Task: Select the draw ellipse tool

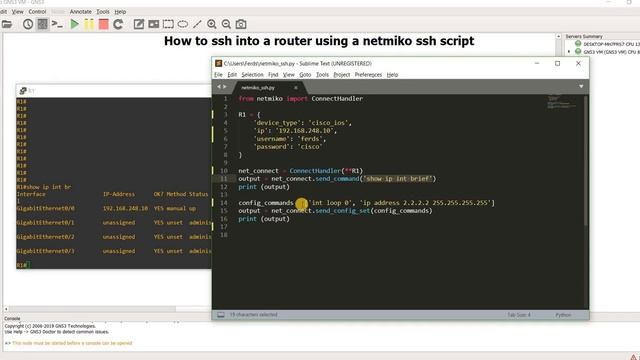Action: (x=183, y=24)
